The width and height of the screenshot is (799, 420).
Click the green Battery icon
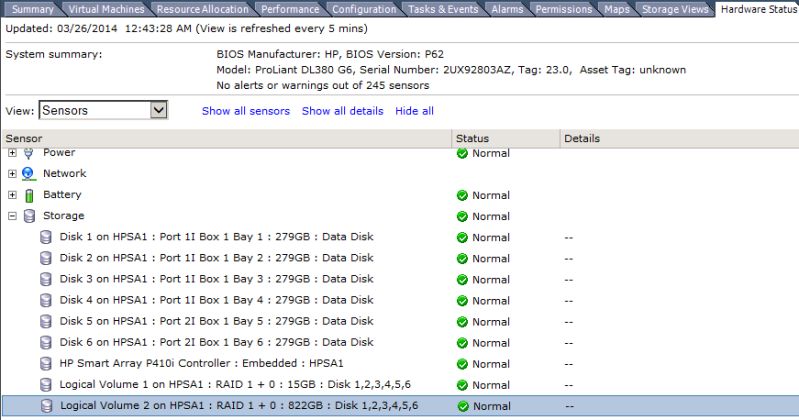click(x=29, y=195)
